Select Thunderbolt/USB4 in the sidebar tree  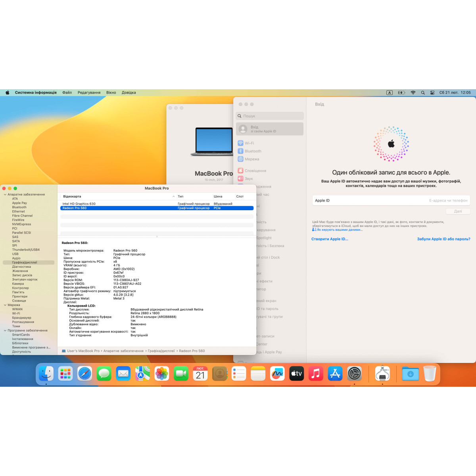(x=26, y=250)
